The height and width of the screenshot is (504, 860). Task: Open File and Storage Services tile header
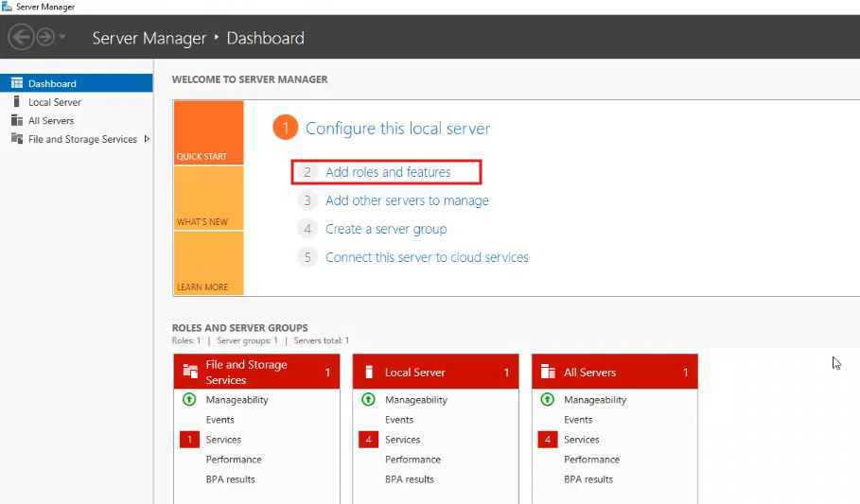tap(256, 372)
